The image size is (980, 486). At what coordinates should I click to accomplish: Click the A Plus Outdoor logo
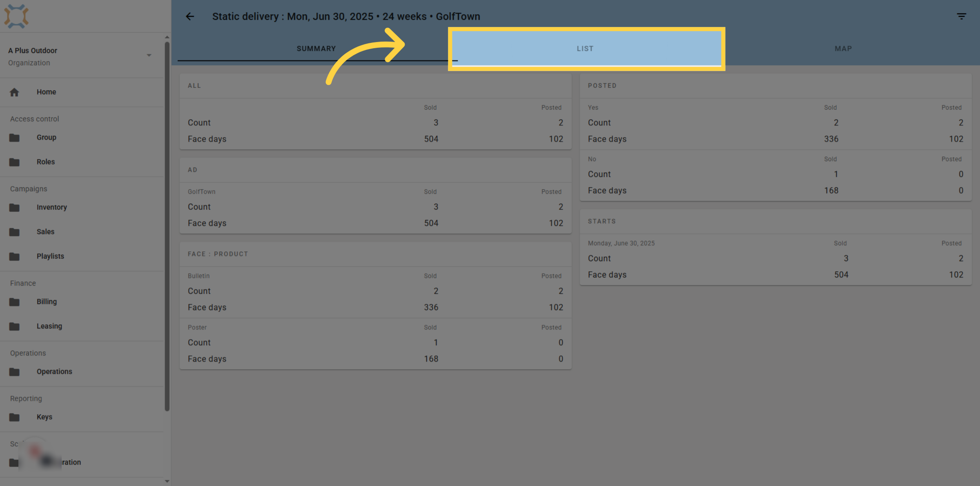point(16,16)
